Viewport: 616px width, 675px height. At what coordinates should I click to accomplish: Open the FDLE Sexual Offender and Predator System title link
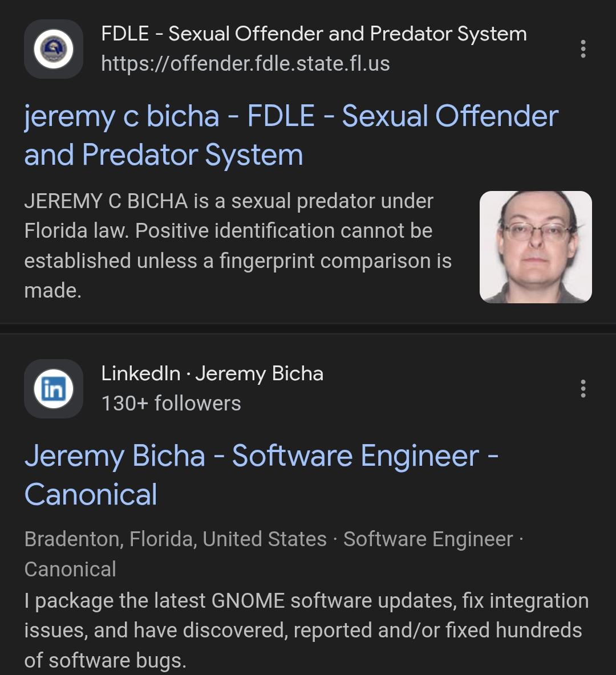point(291,135)
